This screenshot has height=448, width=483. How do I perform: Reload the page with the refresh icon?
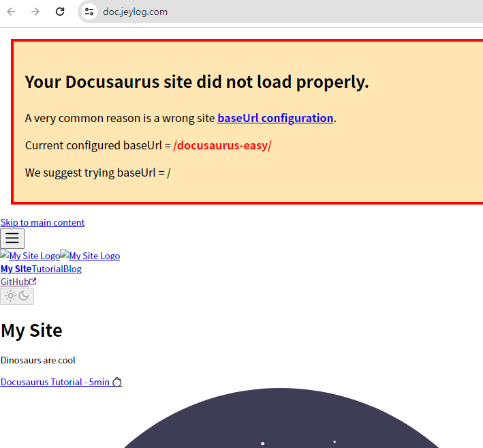pyautogui.click(x=60, y=12)
